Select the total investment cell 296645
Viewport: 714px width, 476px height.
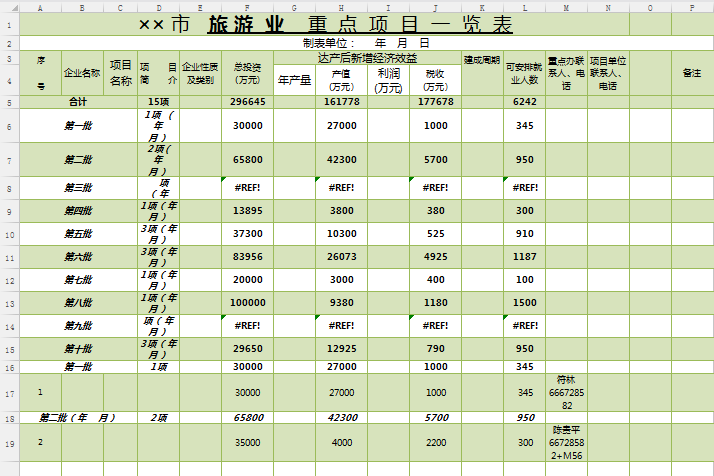click(x=247, y=102)
